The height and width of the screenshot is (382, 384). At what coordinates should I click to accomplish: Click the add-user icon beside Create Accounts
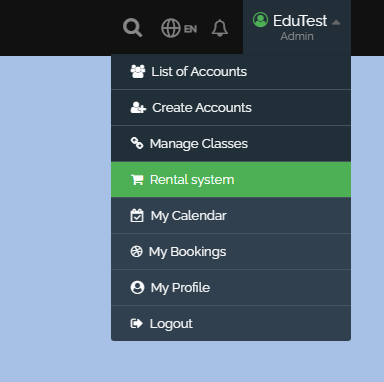pos(138,107)
